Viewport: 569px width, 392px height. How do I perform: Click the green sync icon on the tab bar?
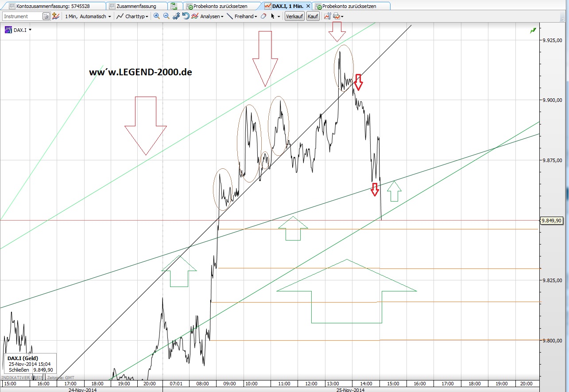(174, 6)
